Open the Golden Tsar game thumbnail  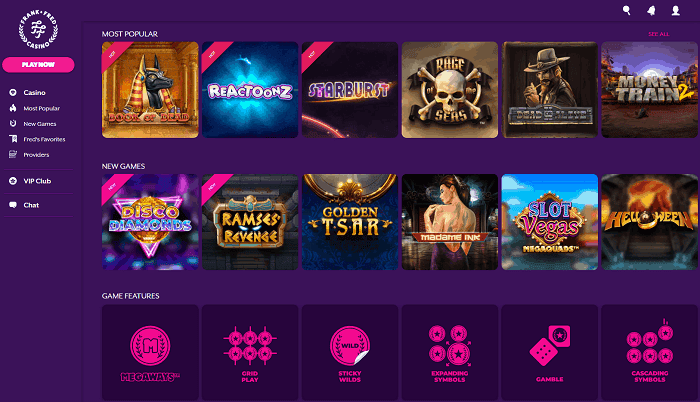click(350, 222)
